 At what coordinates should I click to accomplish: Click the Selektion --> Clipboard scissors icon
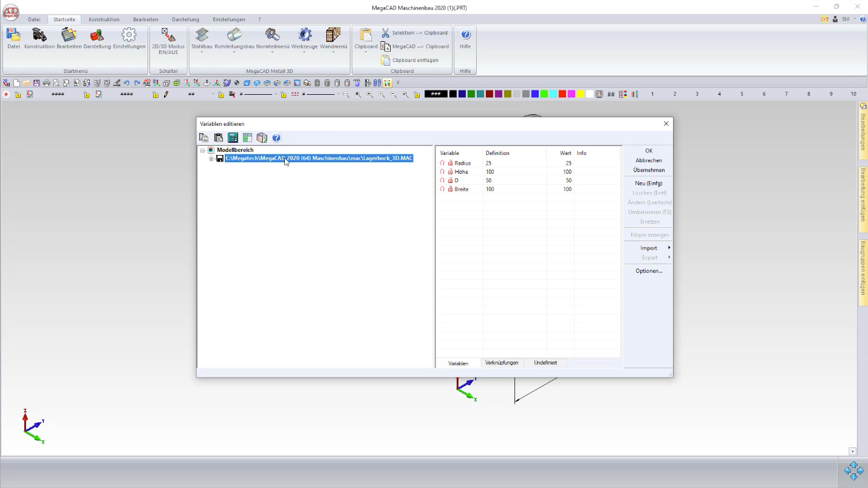[x=385, y=33]
